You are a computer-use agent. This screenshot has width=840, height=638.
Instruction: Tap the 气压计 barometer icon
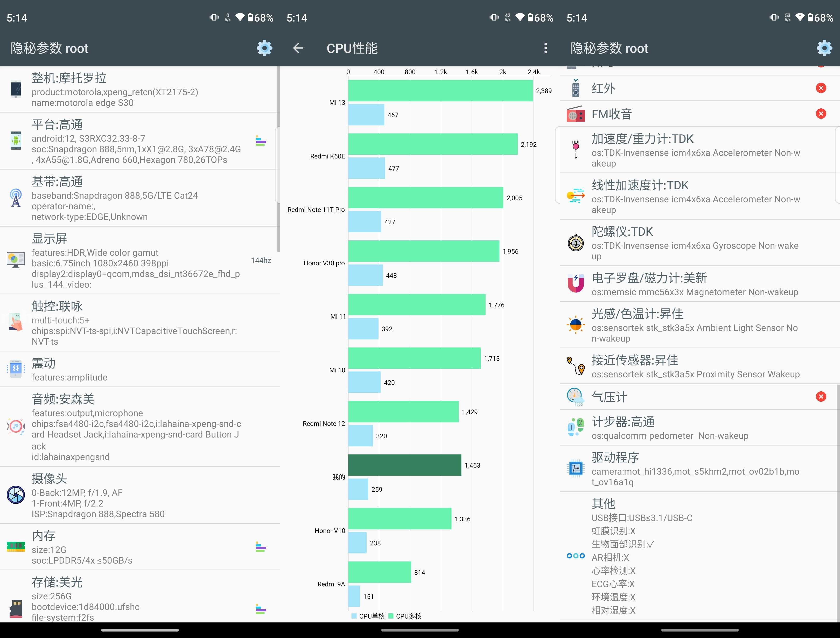tap(576, 397)
